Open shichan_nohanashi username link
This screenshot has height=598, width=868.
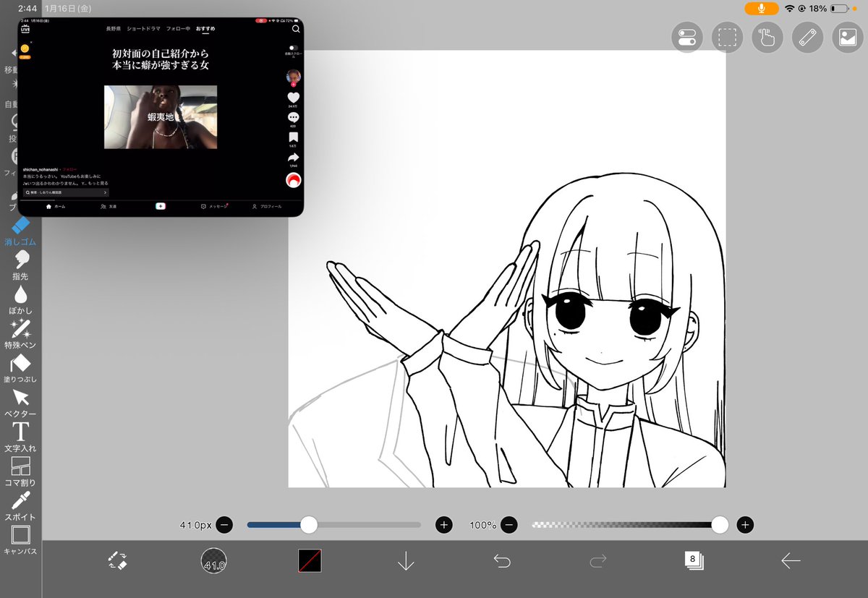coord(41,168)
